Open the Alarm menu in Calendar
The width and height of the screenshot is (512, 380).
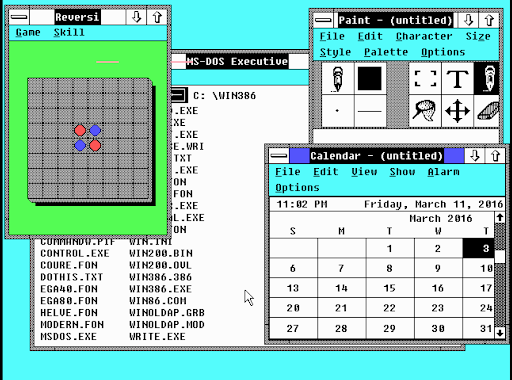pos(443,172)
